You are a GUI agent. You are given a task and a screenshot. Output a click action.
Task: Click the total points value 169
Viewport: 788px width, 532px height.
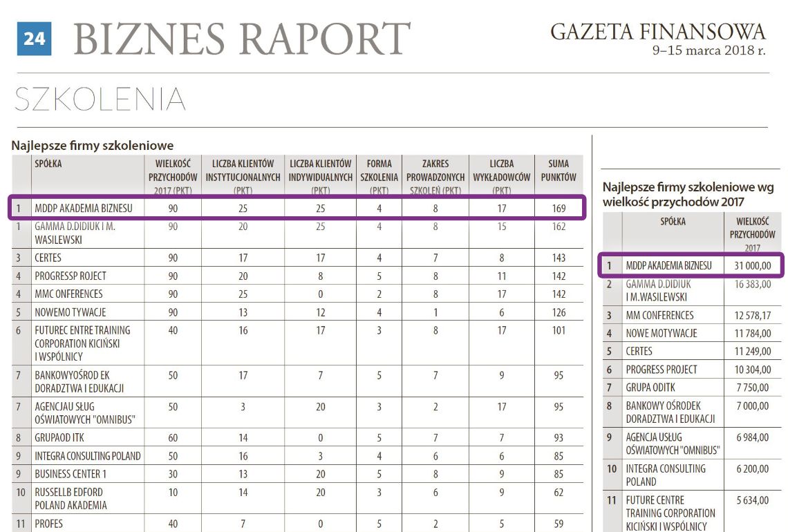[x=559, y=208]
